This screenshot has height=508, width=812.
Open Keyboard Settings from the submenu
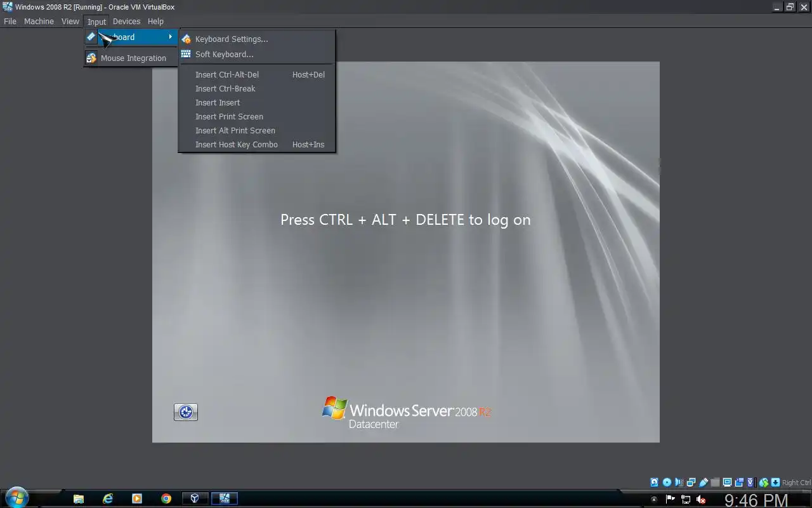click(257, 39)
